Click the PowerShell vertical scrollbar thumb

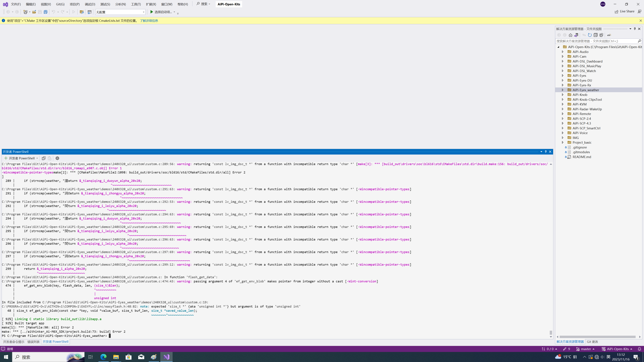pyautogui.click(x=550, y=333)
